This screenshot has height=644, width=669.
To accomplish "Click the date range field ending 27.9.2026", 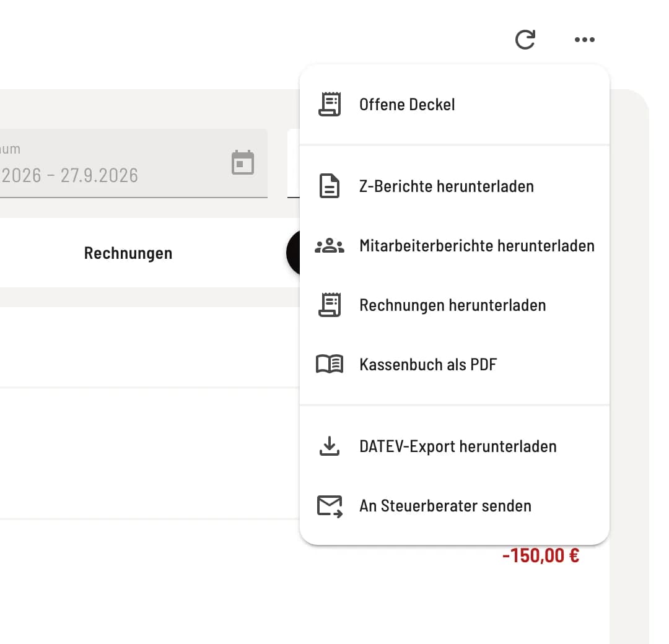I will pyautogui.click(x=134, y=163).
